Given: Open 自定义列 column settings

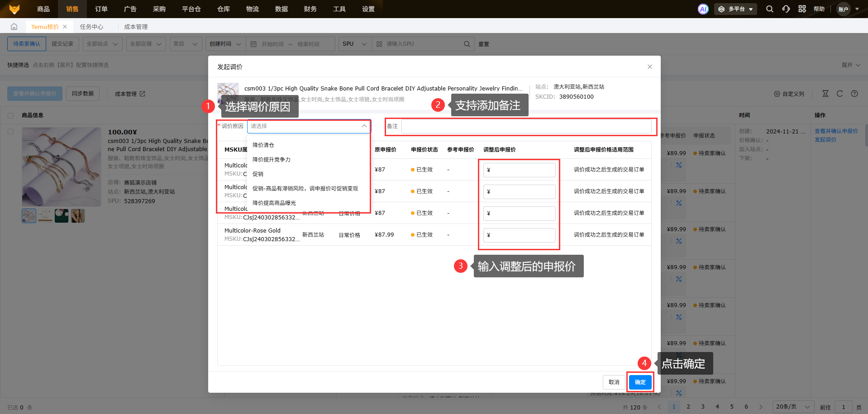Looking at the screenshot, I should pos(789,94).
